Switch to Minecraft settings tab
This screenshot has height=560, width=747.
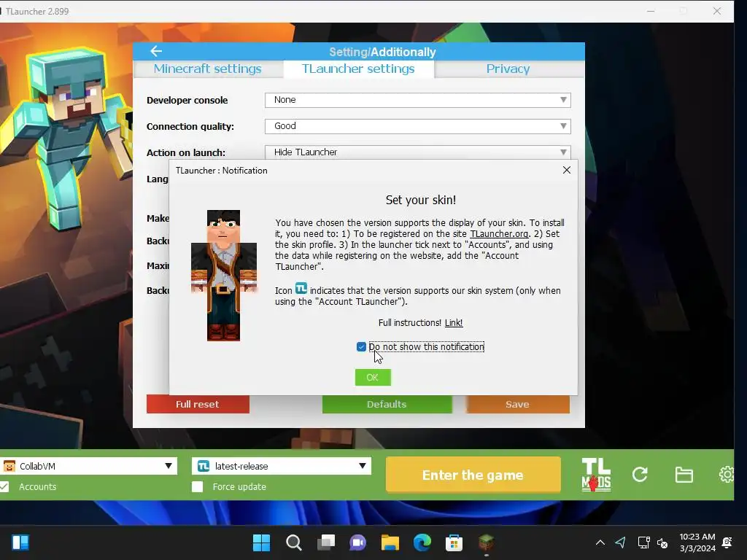tap(208, 69)
